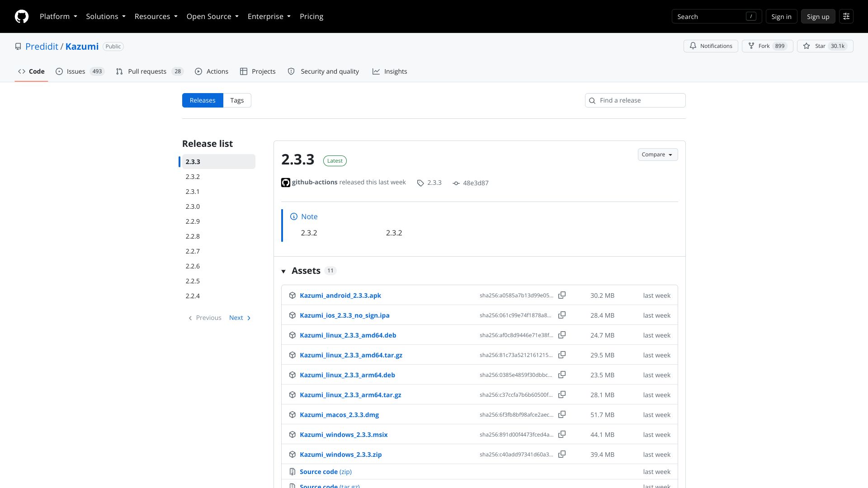Select release 2.2.9 in Release list

[x=219, y=221]
